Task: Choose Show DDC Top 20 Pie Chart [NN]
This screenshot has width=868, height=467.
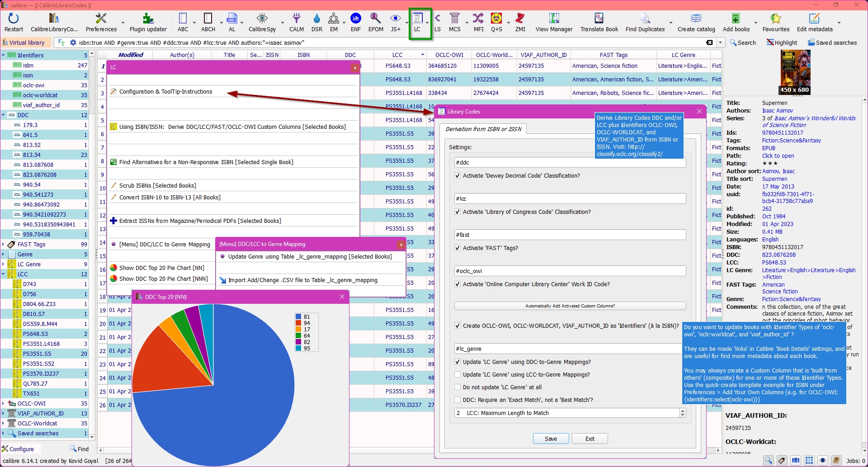Action: pos(161,268)
